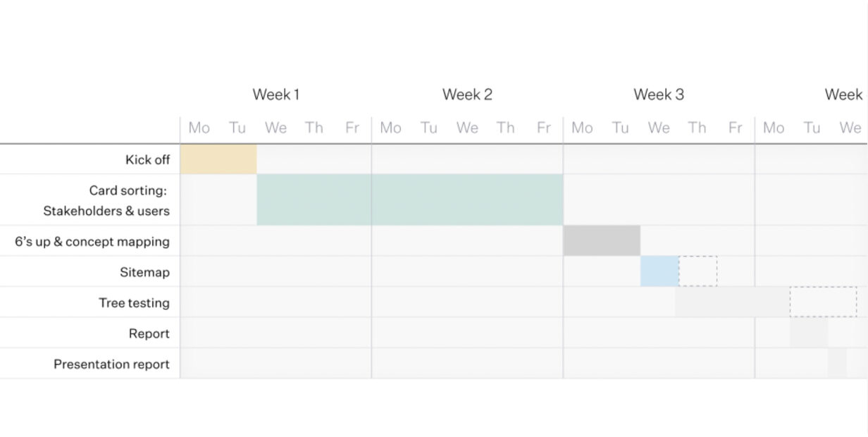This screenshot has width=868, height=437.
Task: Click the blue Sitemap bar
Action: [659, 272]
